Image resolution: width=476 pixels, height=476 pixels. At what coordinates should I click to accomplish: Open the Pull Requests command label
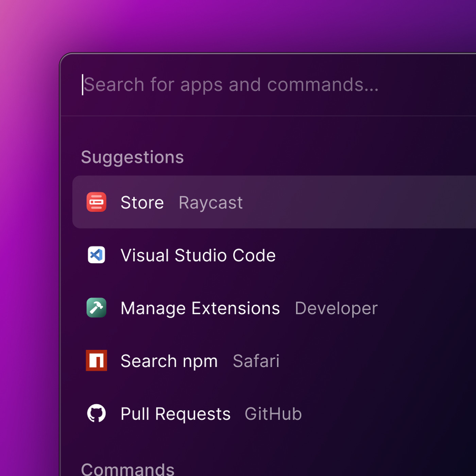(175, 414)
